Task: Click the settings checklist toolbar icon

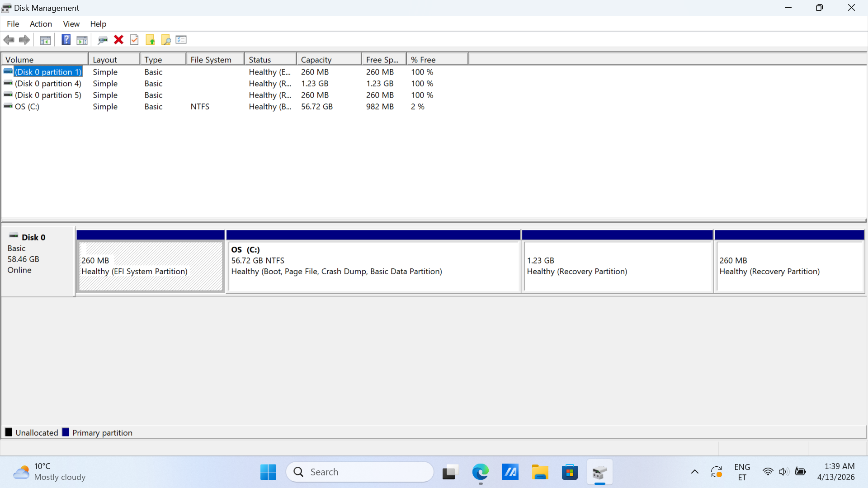Action: (x=181, y=40)
